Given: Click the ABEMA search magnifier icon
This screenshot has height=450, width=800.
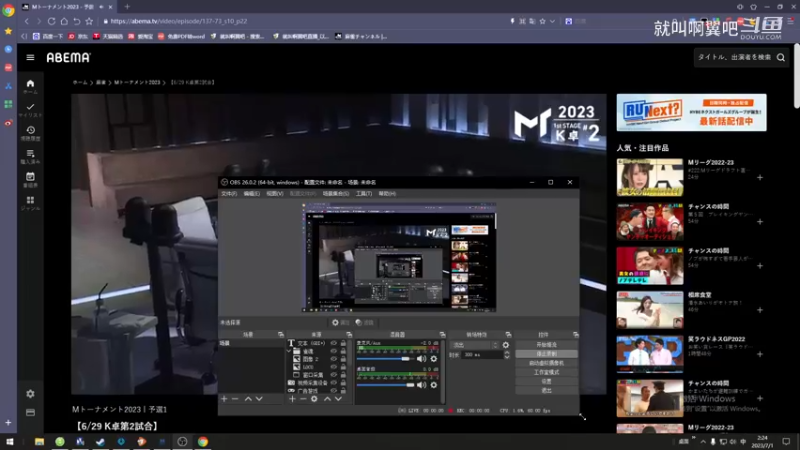Looking at the screenshot, I should [781, 58].
